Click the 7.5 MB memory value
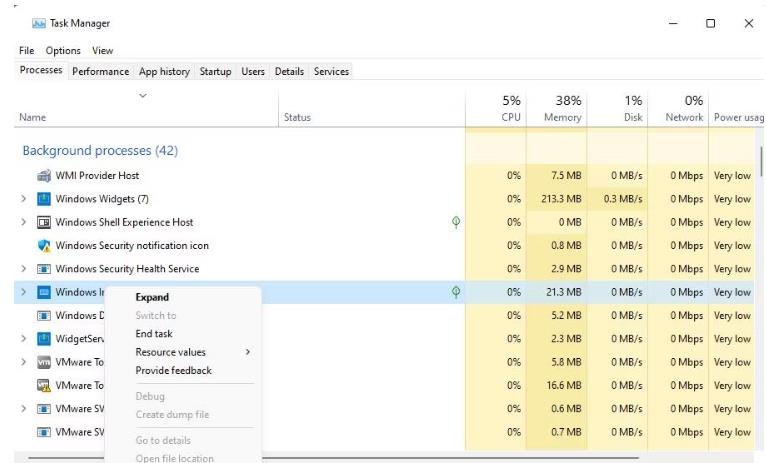 566,175
